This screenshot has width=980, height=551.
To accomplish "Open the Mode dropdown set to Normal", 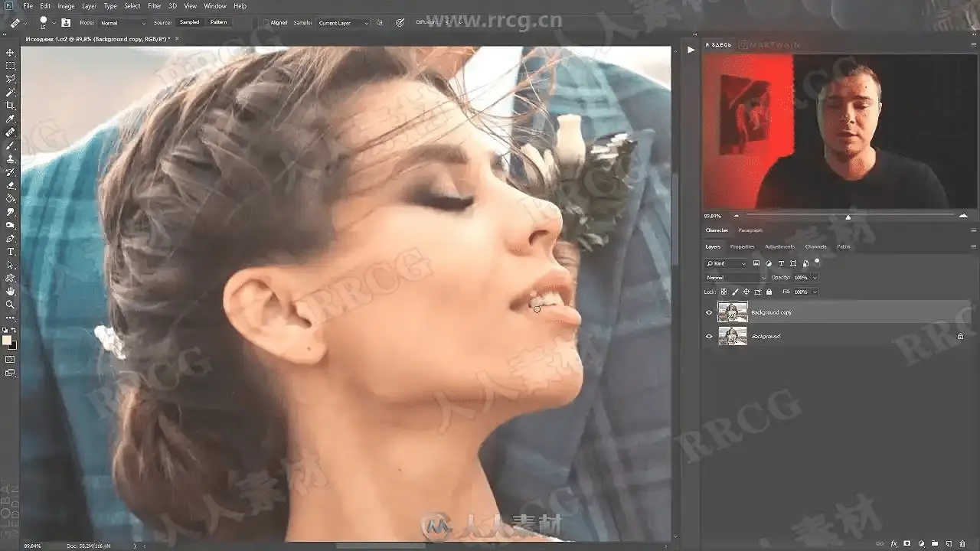I will pyautogui.click(x=122, y=23).
